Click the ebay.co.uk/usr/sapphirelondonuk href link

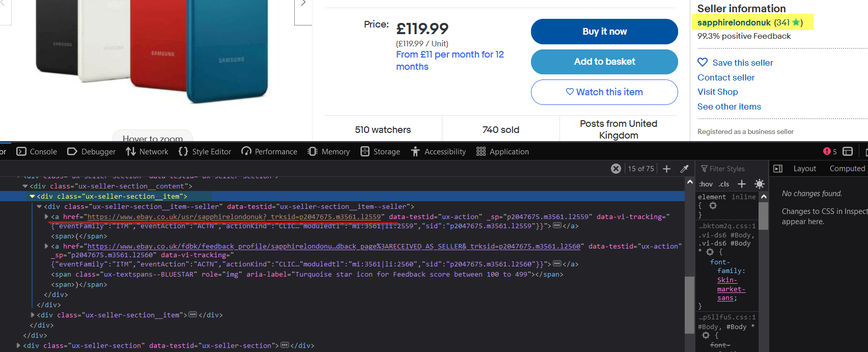click(x=234, y=217)
